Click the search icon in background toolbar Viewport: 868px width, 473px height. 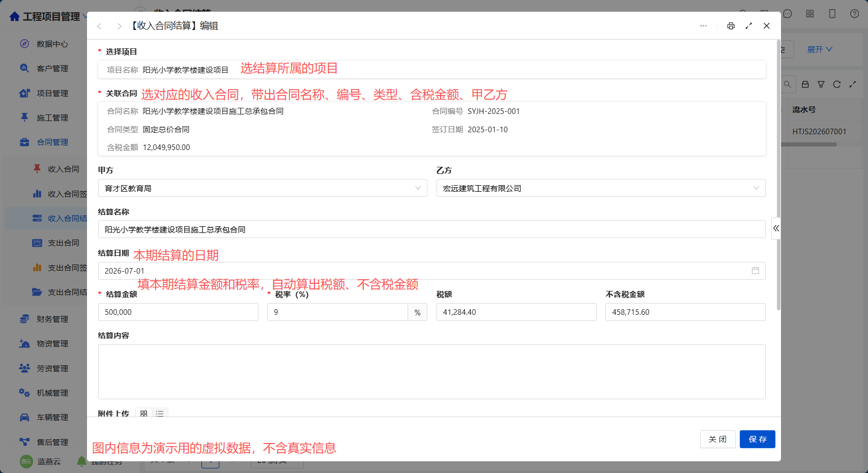[787, 84]
